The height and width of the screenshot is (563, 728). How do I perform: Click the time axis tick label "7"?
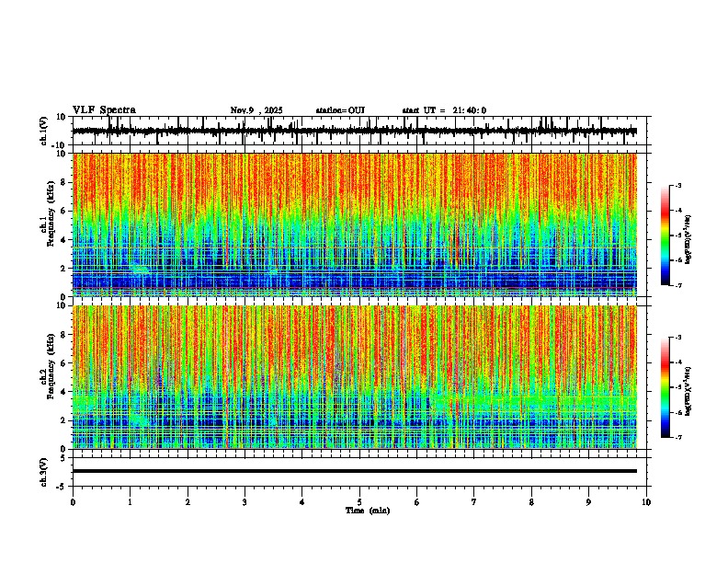[x=474, y=502]
